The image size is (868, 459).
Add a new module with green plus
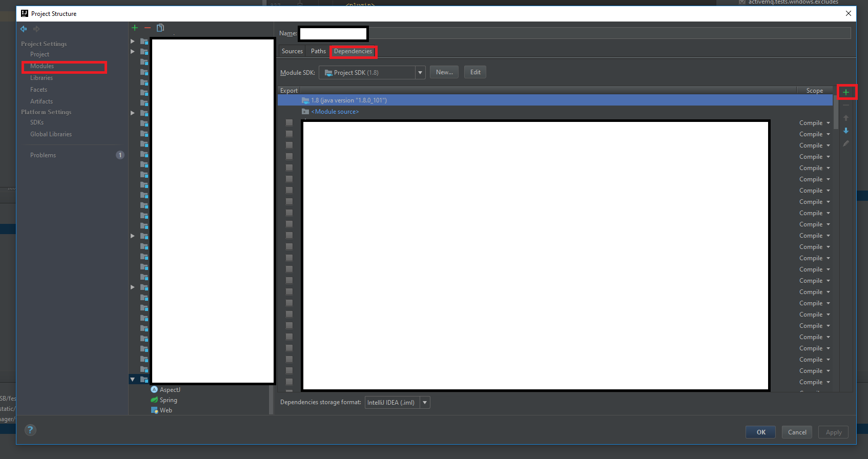click(135, 28)
